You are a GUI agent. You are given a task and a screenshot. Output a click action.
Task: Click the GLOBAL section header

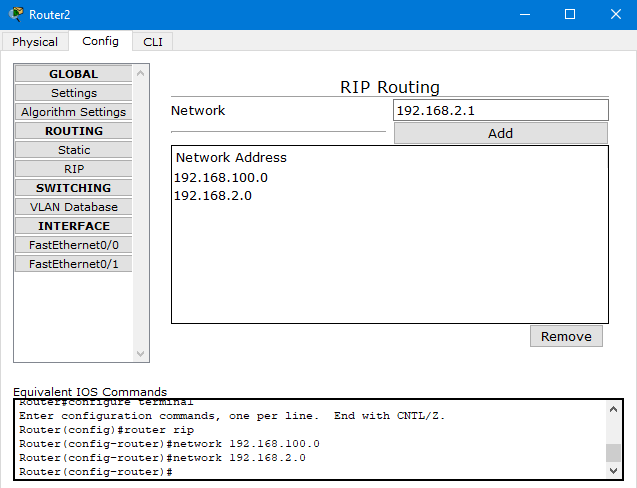click(74, 74)
